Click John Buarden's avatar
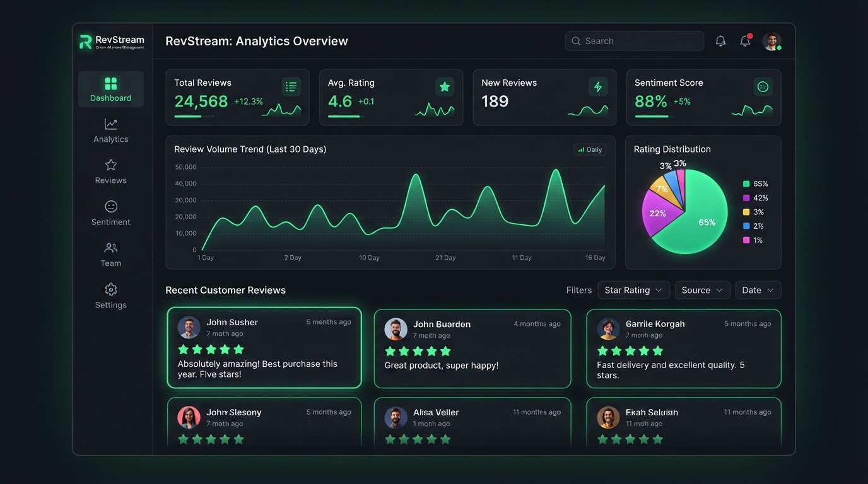Viewport: 868px width, 484px height. point(396,329)
